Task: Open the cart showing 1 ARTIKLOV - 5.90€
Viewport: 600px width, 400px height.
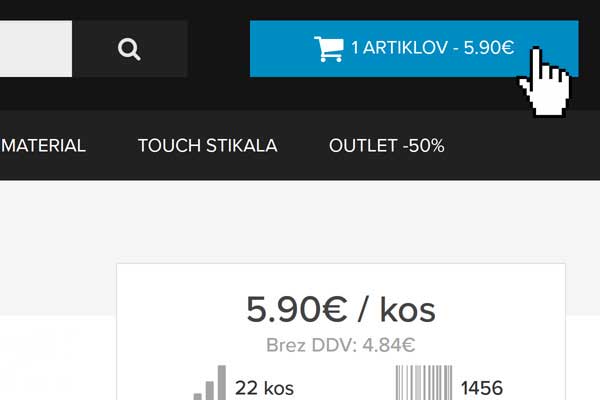Action: pos(414,49)
